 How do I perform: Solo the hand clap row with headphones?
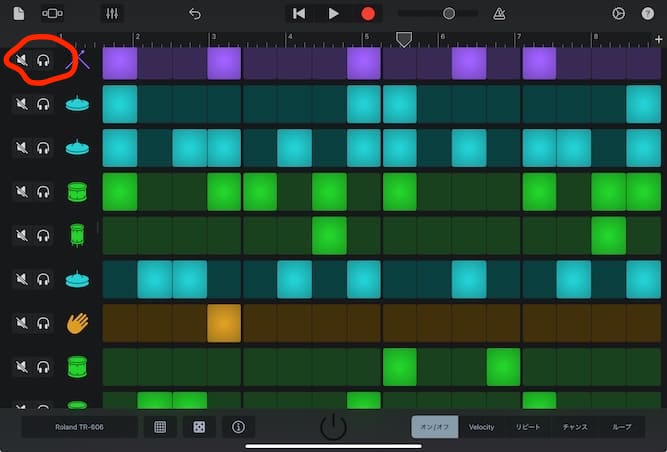pos(43,323)
